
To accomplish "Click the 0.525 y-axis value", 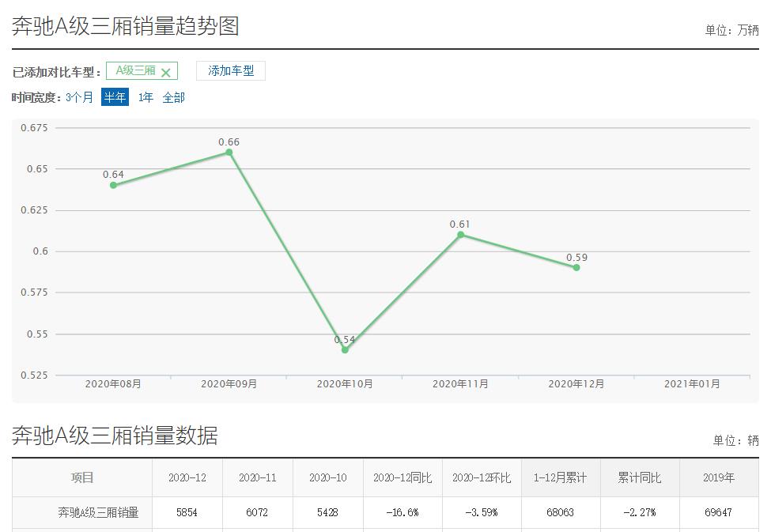I will click(x=35, y=375).
